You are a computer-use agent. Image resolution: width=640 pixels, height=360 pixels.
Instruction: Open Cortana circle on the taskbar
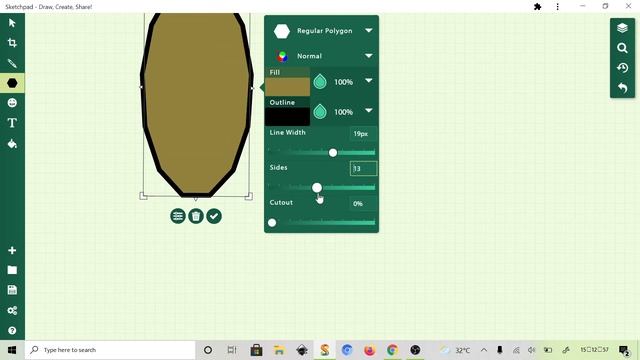pos(208,350)
